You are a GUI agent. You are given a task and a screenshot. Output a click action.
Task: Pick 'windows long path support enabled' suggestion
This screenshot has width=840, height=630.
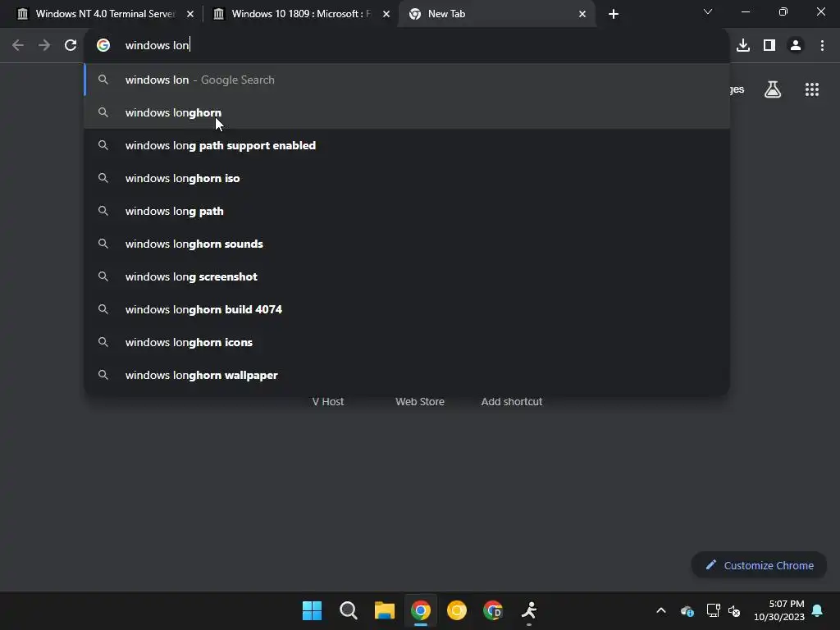(407, 145)
